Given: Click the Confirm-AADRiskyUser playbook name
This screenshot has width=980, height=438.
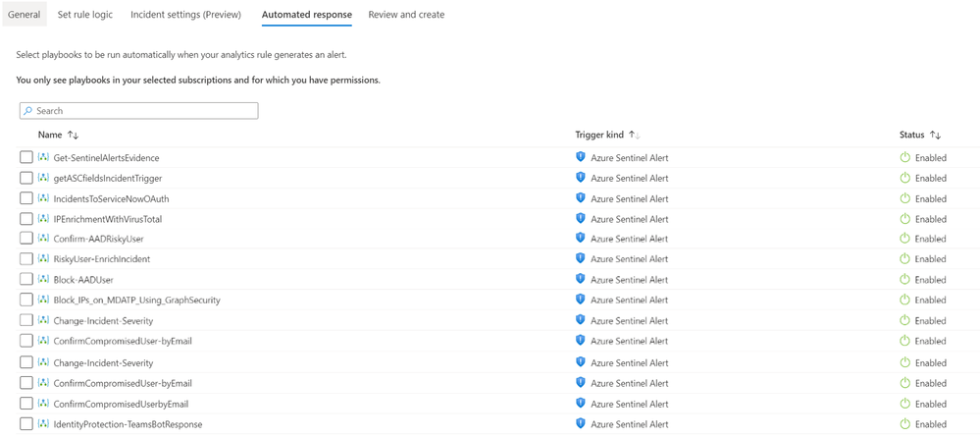Looking at the screenshot, I should [98, 239].
